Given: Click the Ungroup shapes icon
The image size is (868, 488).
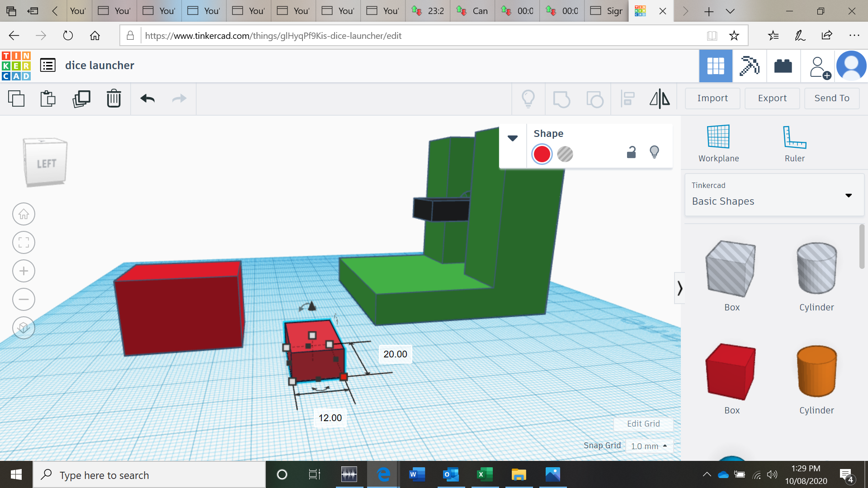Looking at the screenshot, I should [594, 99].
